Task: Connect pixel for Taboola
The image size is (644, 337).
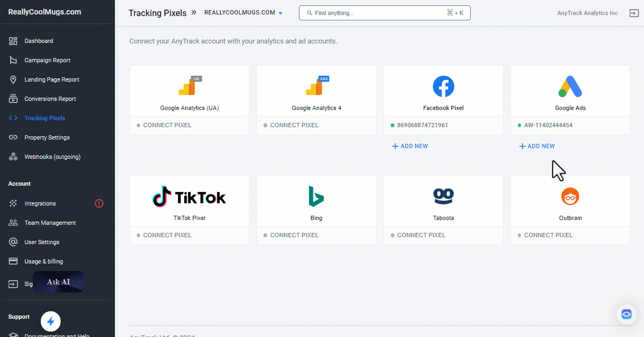Action: point(421,235)
